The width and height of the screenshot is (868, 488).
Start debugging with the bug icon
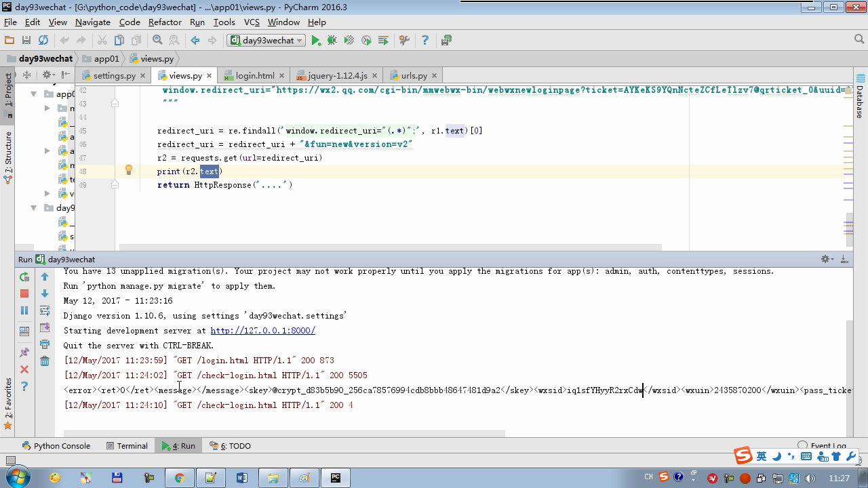(332, 41)
